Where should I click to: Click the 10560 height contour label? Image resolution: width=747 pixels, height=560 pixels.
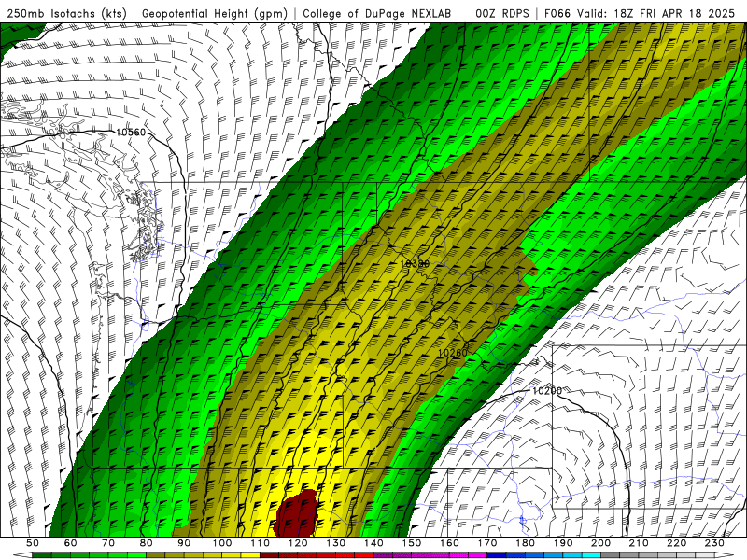(131, 133)
